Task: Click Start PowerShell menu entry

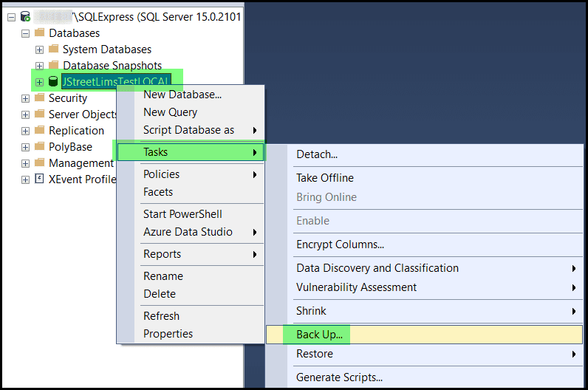Action: 191,214
